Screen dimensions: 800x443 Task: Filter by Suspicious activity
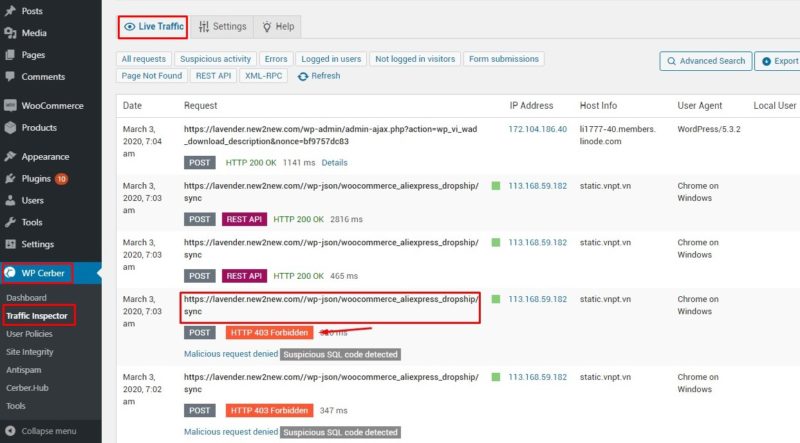[215, 59]
